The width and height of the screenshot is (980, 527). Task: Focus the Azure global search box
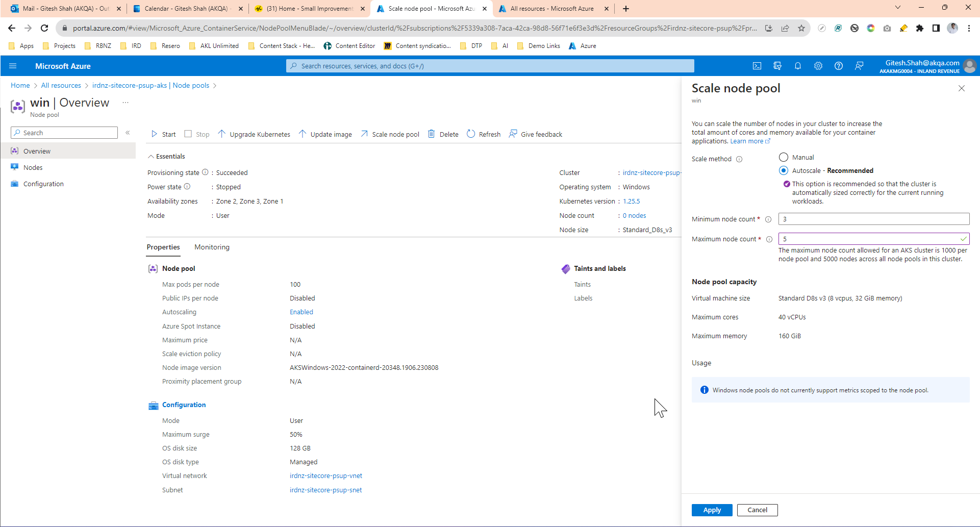click(x=490, y=66)
